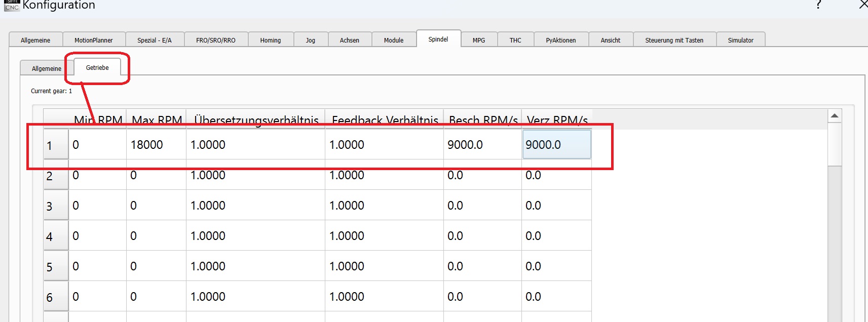Edit Max RPM value 18000 for gear 1
The width and height of the screenshot is (868, 322).
tap(156, 145)
